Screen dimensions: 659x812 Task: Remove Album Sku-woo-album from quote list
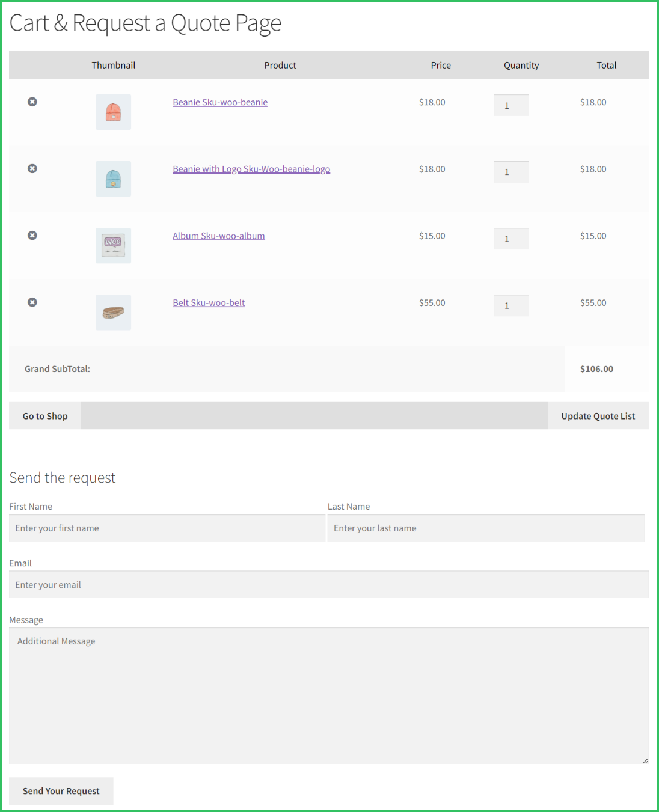pyautogui.click(x=32, y=235)
